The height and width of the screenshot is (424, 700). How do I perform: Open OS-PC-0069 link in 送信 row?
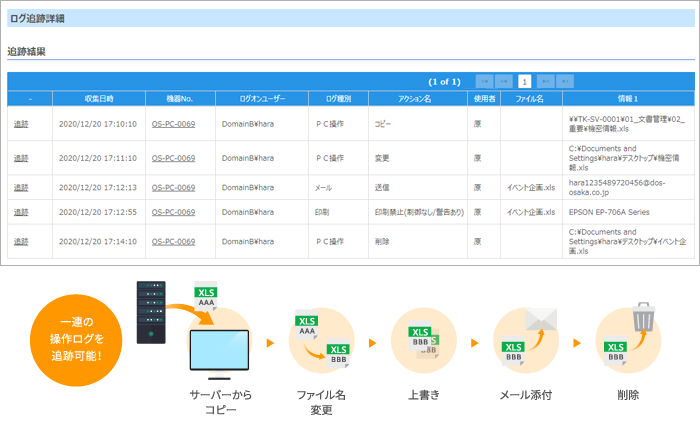173,187
